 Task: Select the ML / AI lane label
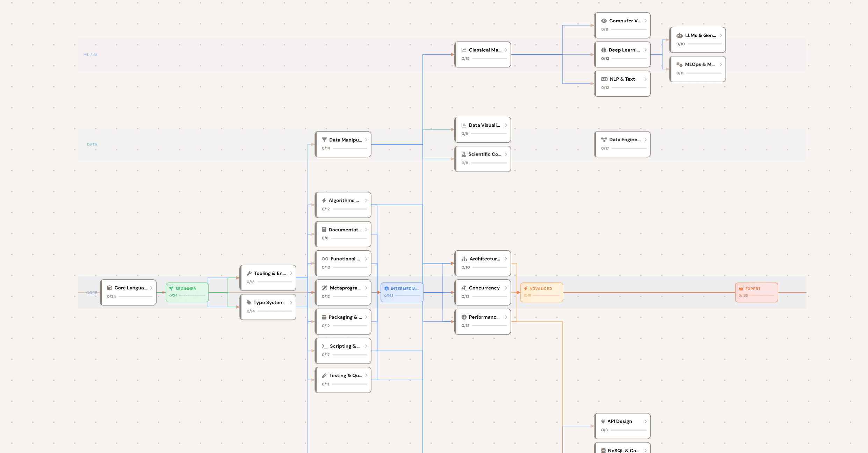pos(90,55)
